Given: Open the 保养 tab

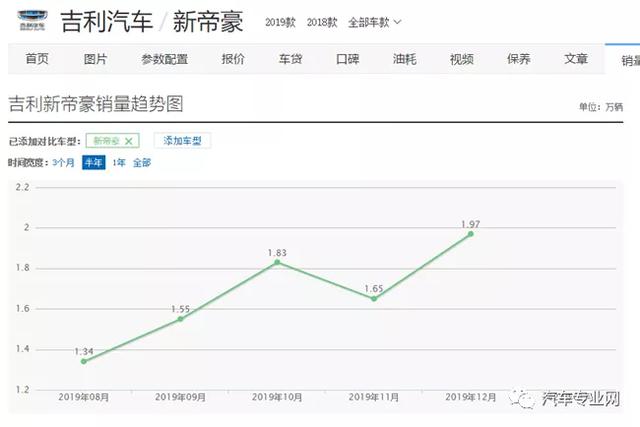Looking at the screenshot, I should pos(519,59).
